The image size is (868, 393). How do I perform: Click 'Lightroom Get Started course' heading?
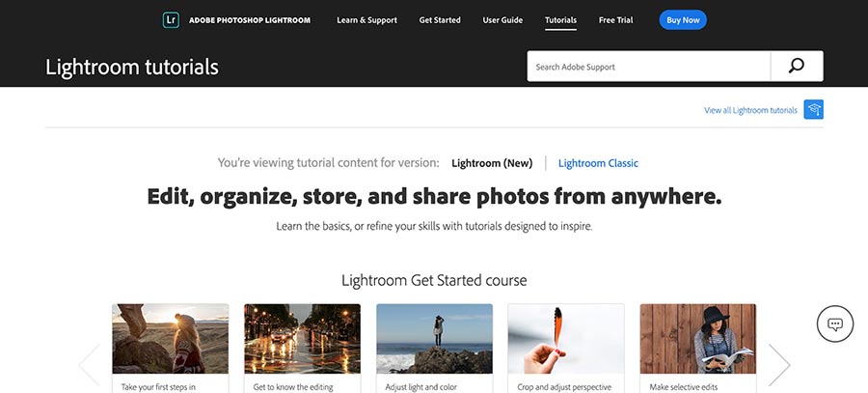(434, 280)
